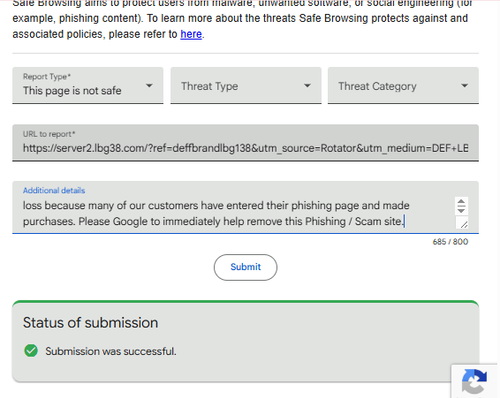
Task: Open the Threat Type dropdown
Action: pos(246,85)
